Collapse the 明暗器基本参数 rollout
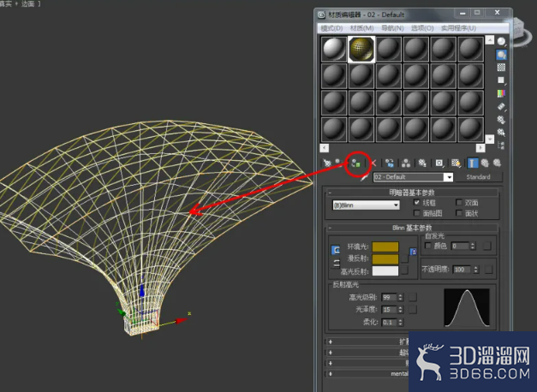 412,193
